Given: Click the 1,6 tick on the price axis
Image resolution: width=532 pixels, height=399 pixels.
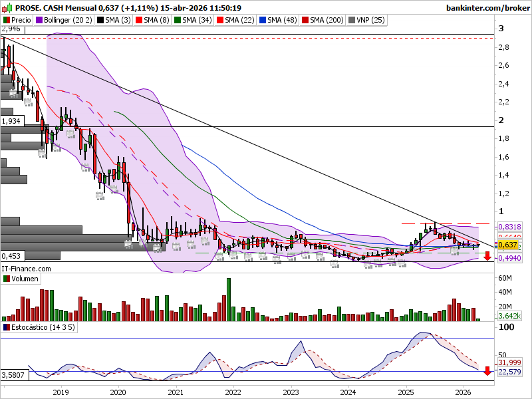Looking at the screenshot, I should pyautogui.click(x=504, y=157).
